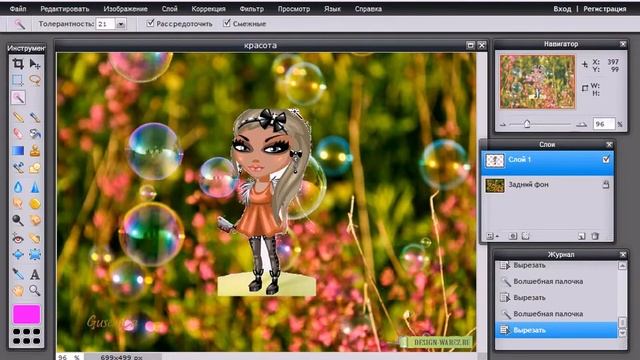Select the Magic Wand tool in toolbox
The height and width of the screenshot is (360, 640).
[x=18, y=98]
